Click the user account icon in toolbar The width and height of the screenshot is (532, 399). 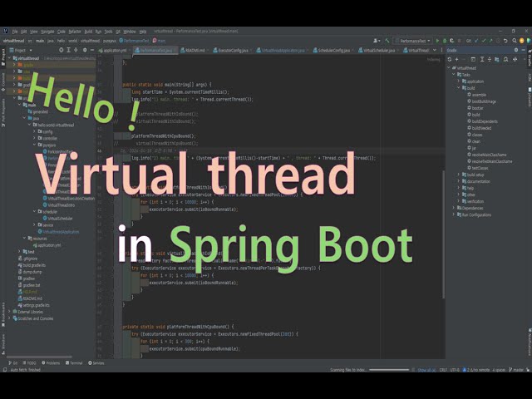[377, 41]
